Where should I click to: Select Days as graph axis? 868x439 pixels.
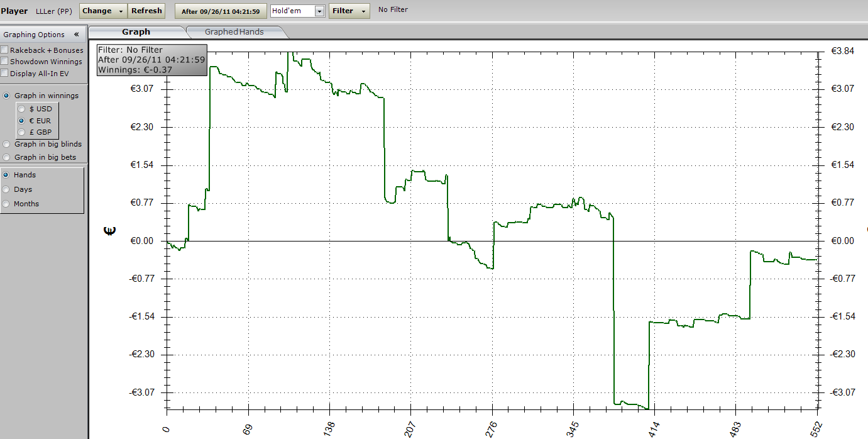pyautogui.click(x=7, y=189)
